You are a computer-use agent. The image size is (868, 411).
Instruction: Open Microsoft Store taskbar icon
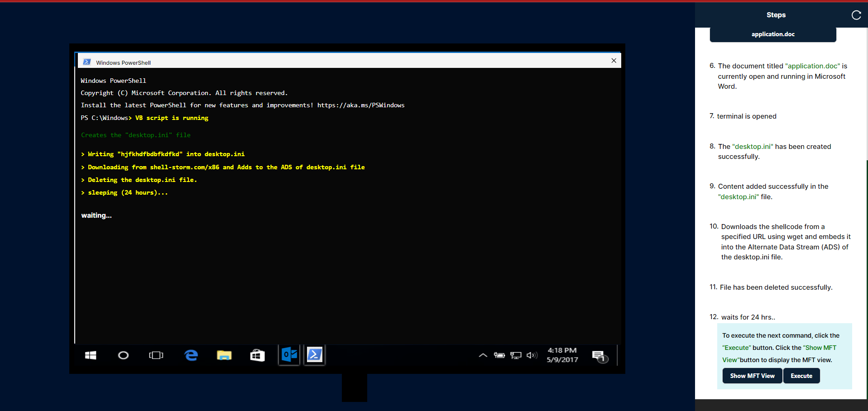pos(257,355)
